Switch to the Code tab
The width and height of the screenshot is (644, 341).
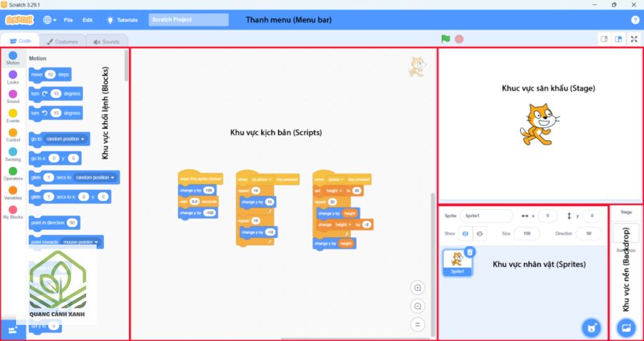[x=20, y=41]
